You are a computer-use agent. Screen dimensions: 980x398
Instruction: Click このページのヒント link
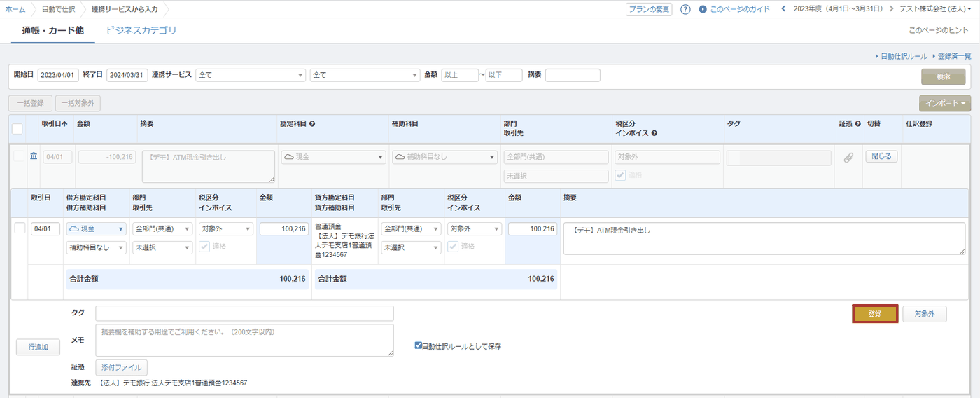939,31
